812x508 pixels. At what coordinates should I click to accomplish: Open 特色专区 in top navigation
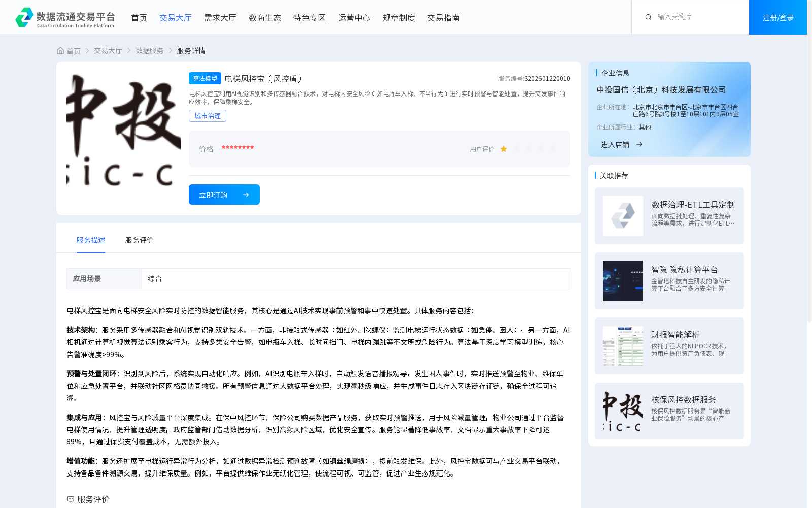click(x=310, y=18)
